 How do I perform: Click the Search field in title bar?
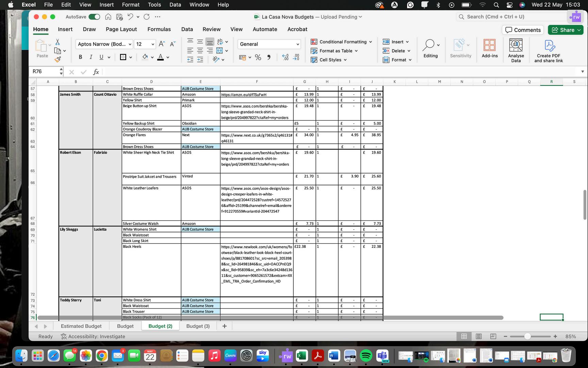(x=511, y=17)
